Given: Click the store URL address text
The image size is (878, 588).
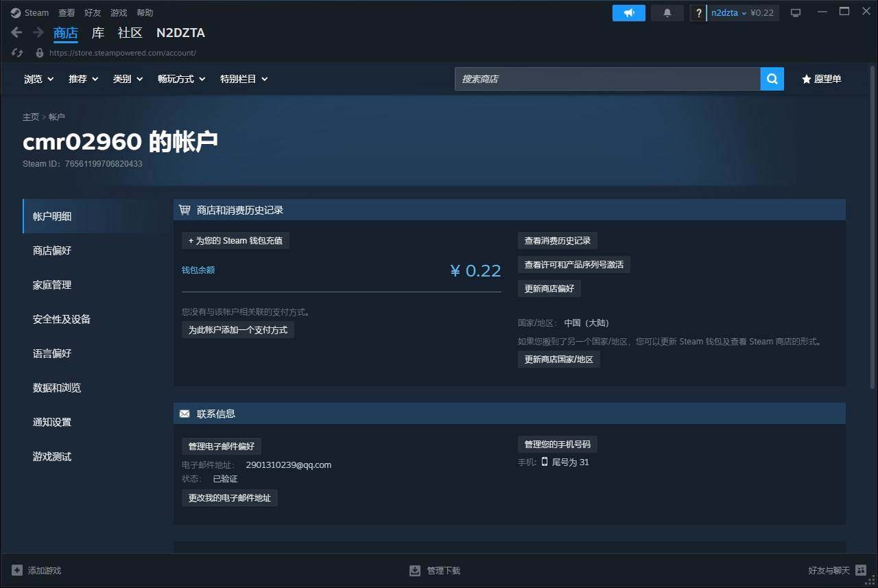Looking at the screenshot, I should (123, 53).
